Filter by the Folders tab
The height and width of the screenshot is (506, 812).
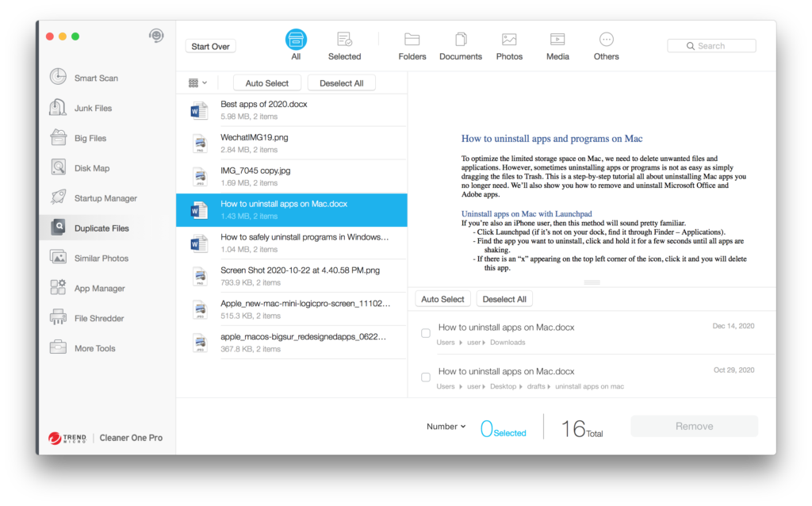pyautogui.click(x=412, y=46)
